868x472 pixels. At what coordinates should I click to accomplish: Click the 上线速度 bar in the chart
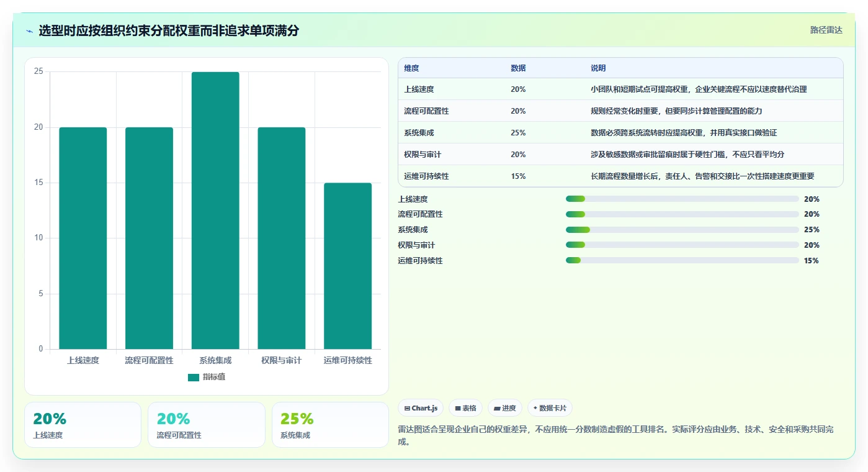point(83,238)
